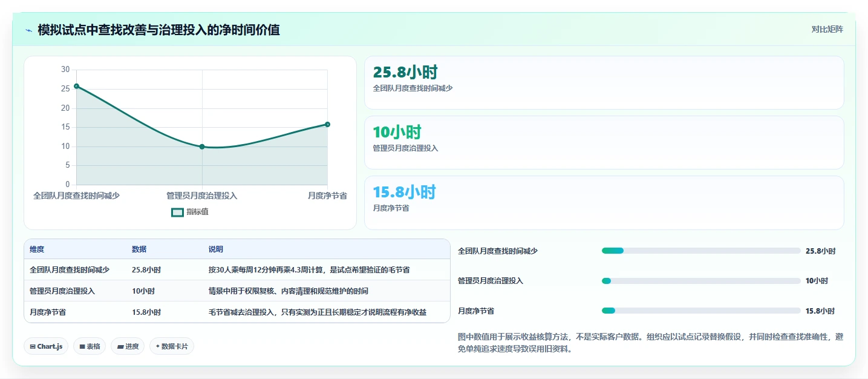This screenshot has width=868, height=379.
Task: Click the 对比矩阵 label in the header
Action: [x=827, y=29]
